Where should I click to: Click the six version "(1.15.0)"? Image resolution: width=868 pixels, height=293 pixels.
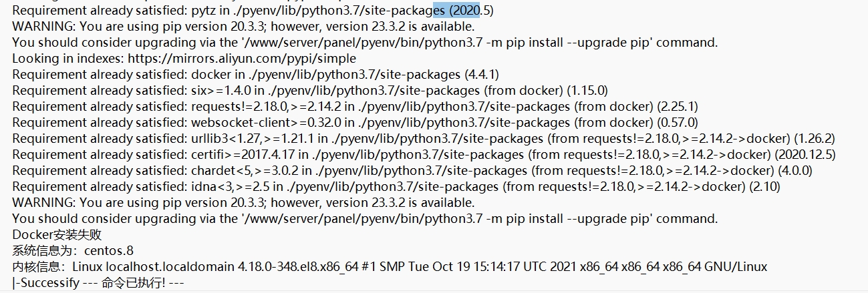587,90
